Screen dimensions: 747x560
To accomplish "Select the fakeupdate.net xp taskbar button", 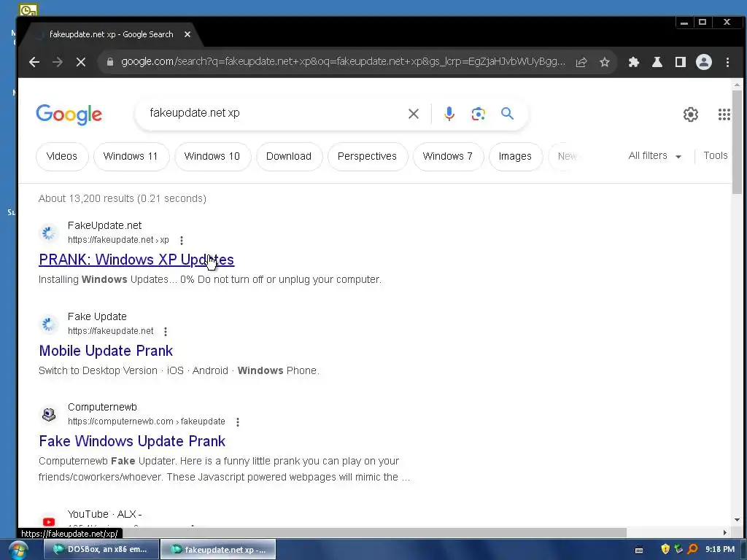I will click(x=218, y=550).
